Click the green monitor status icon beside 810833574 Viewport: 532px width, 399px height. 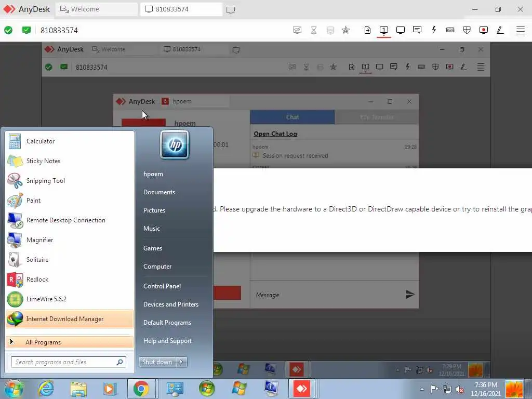26,30
